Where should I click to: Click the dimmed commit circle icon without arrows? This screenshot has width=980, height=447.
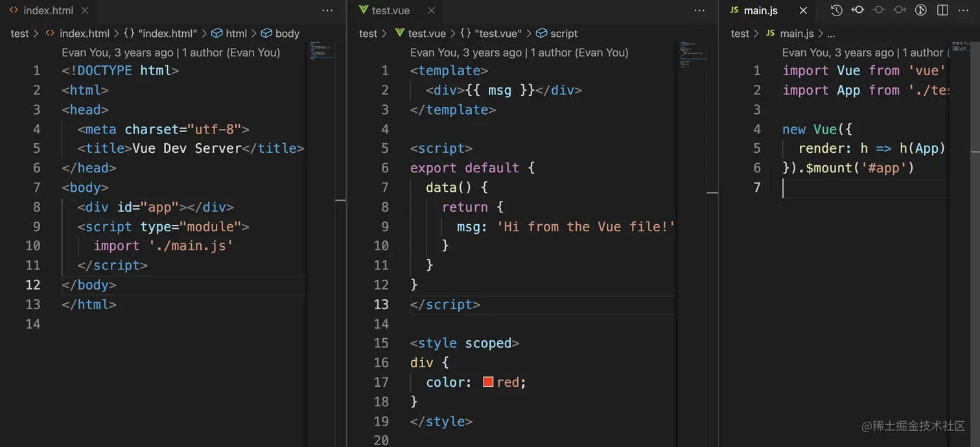coord(878,10)
